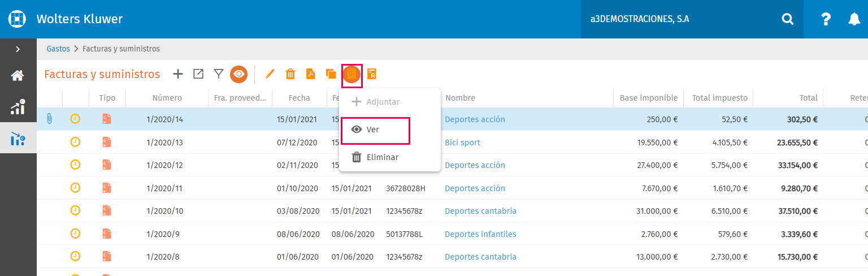The height and width of the screenshot is (276, 868).
Task: Sort by Base imponible column header
Action: 649,98
